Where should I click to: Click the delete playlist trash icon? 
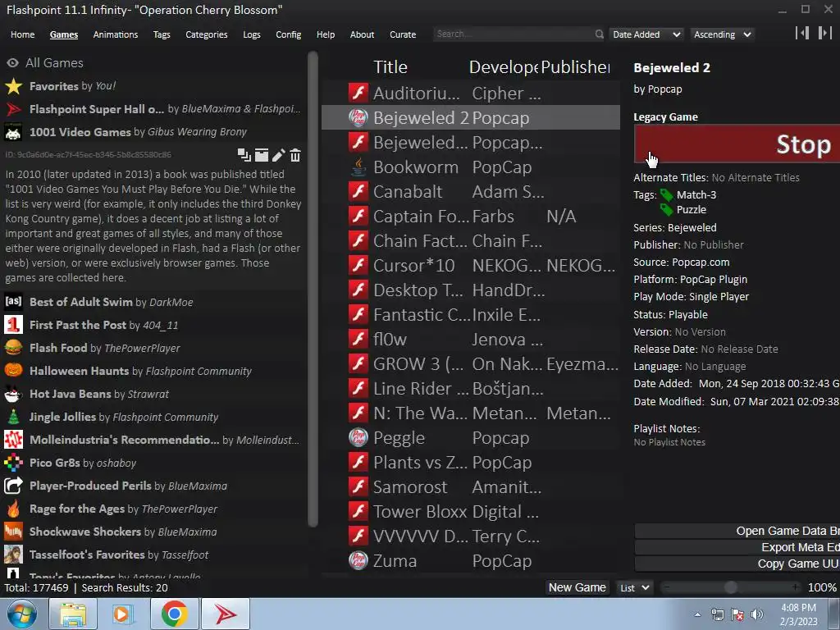pyautogui.click(x=295, y=155)
